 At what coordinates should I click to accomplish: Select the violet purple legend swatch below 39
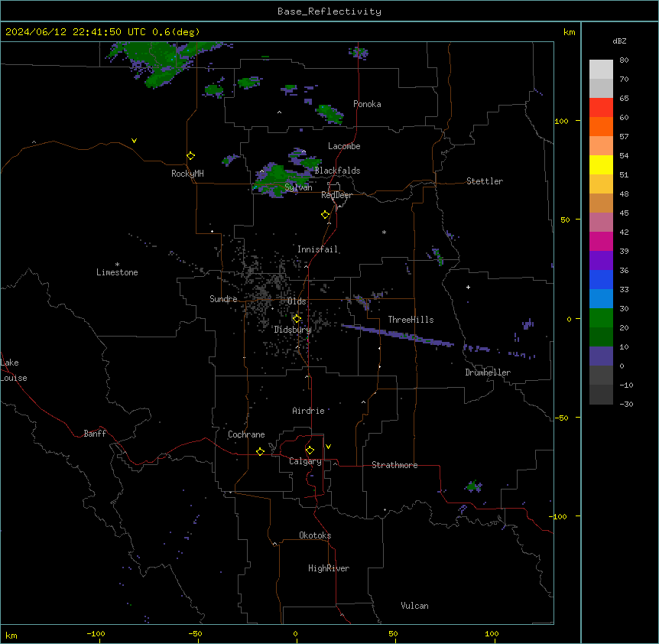(x=601, y=260)
